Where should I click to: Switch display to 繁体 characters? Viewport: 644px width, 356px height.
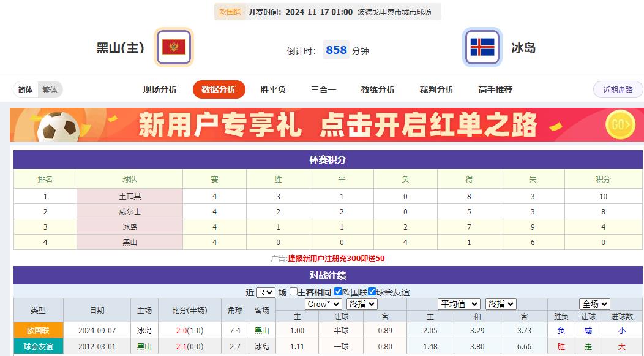point(50,89)
